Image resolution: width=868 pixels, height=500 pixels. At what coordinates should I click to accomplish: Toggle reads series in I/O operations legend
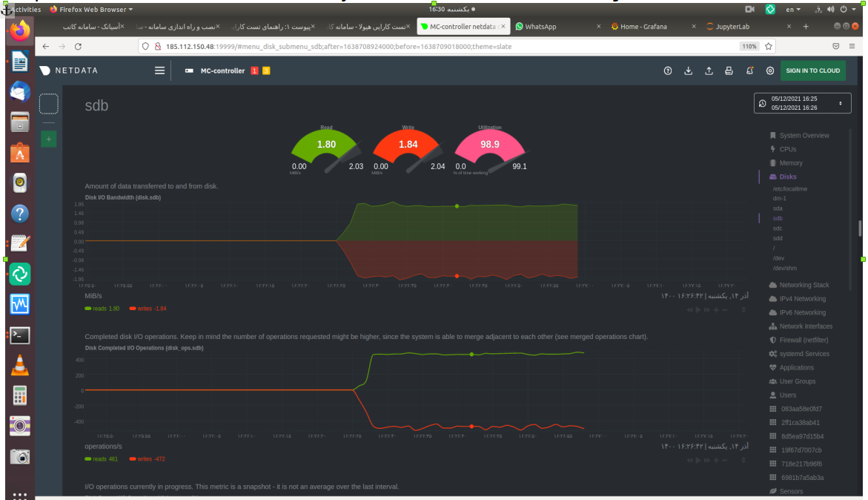pos(101,459)
